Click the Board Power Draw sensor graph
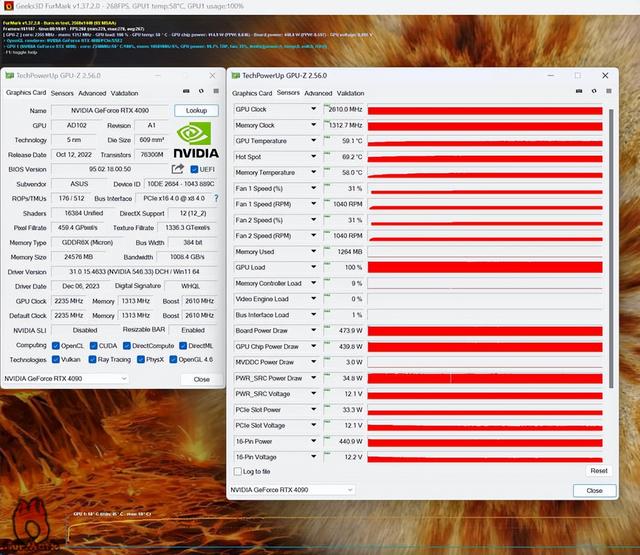 [x=485, y=331]
